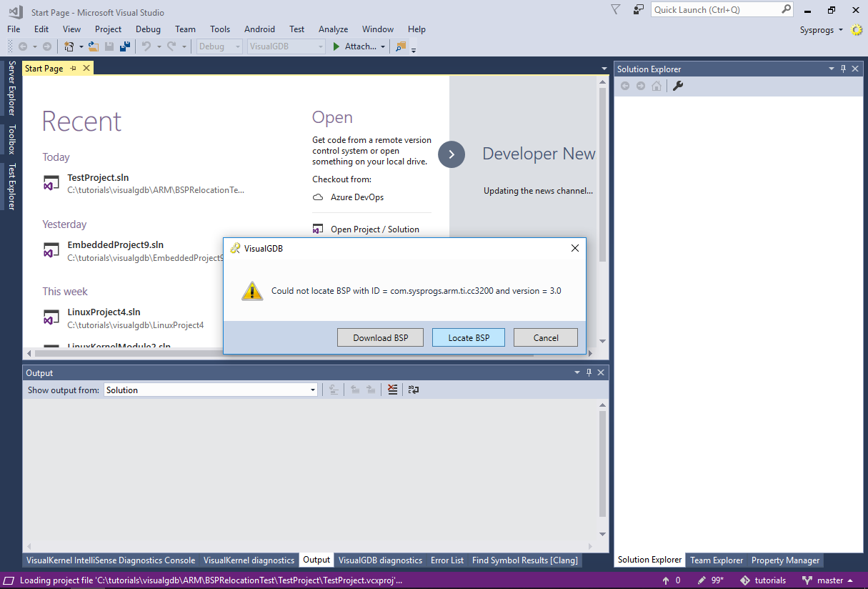This screenshot has width=868, height=589.
Task: Click the Open Project / Solution link
Action: 375,229
